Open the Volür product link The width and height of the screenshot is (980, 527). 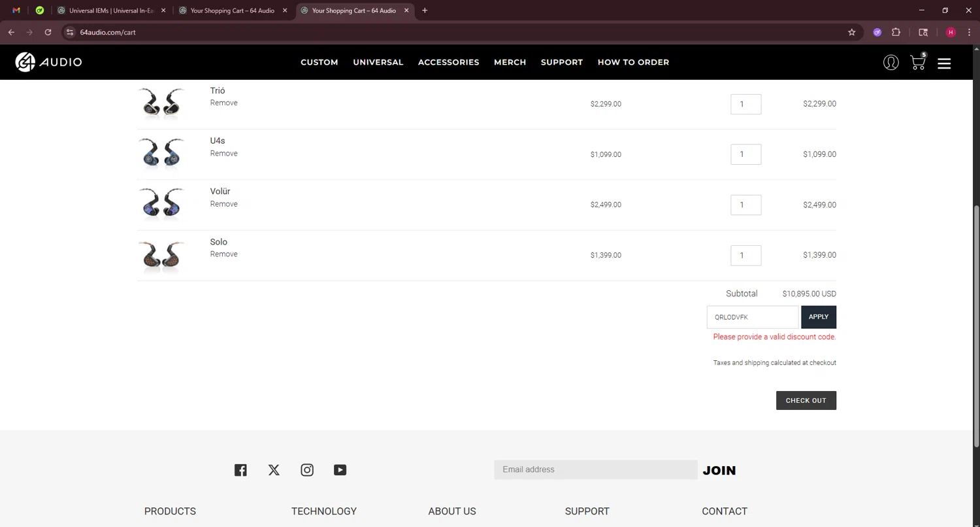click(x=220, y=192)
